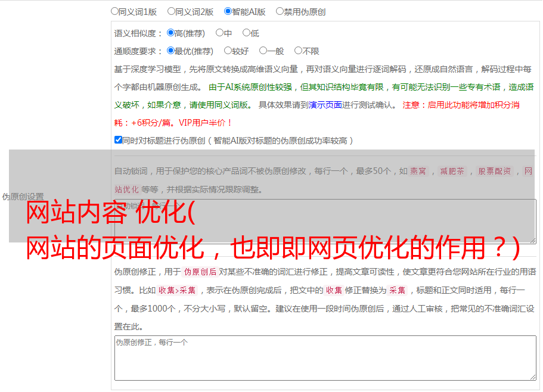Select the 同义词1版 radio option
This screenshot has width=543, height=392.
pyautogui.click(x=114, y=11)
